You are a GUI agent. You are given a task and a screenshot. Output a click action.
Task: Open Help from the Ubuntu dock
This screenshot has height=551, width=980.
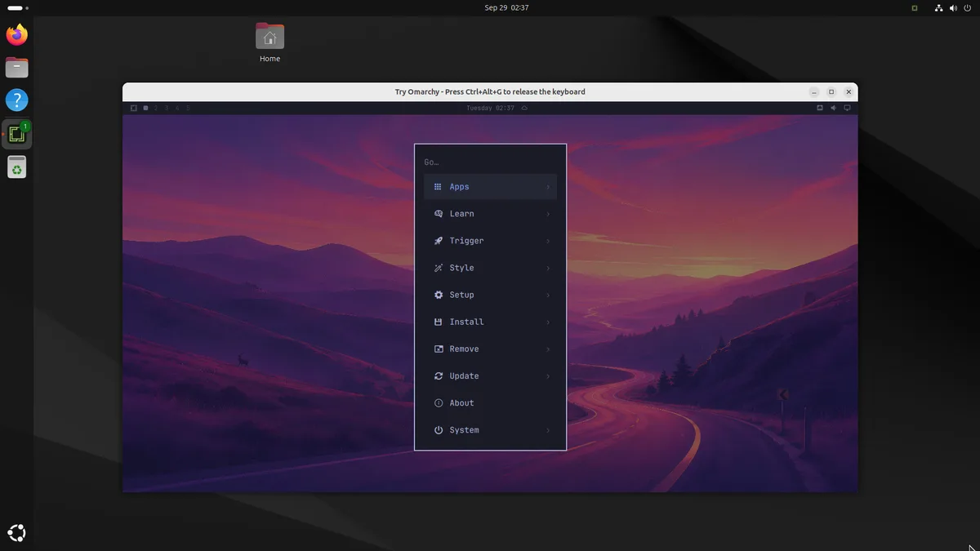(x=16, y=100)
